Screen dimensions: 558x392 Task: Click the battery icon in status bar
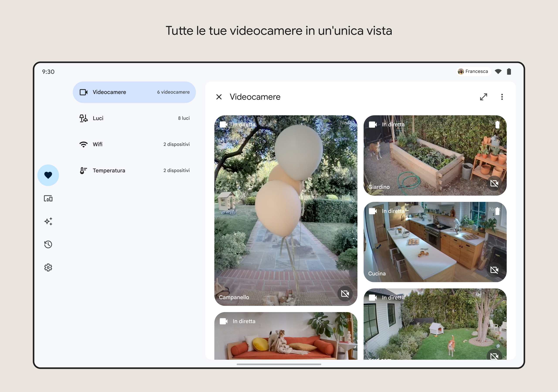tap(509, 71)
